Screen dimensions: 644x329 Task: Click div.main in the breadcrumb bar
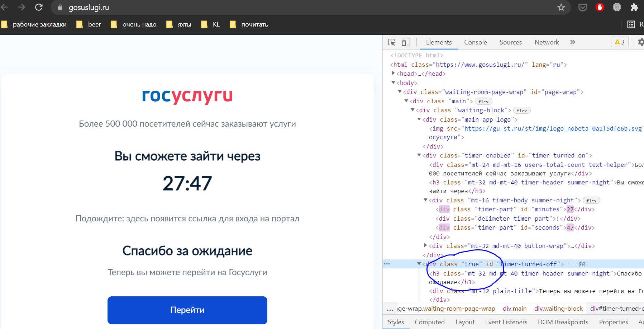coord(515,309)
